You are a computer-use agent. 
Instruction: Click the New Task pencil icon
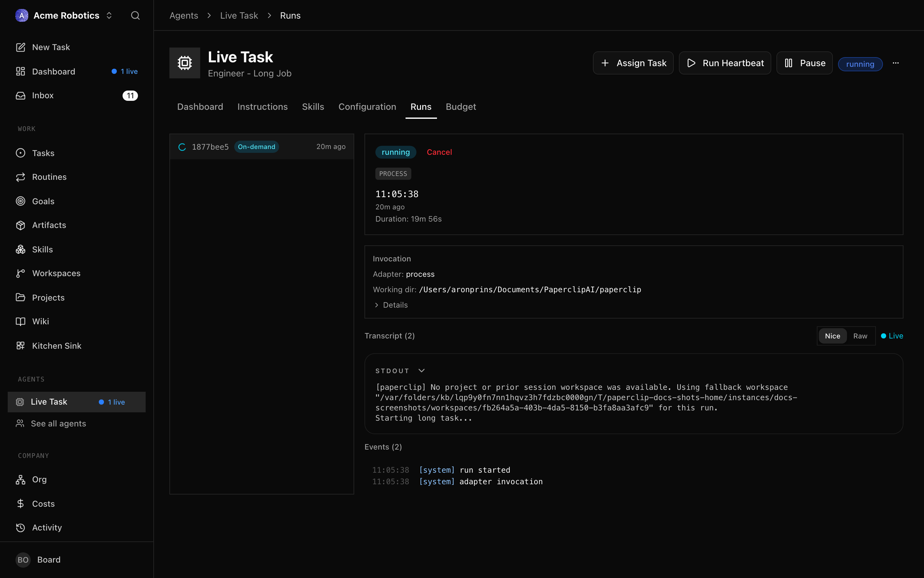(21, 47)
